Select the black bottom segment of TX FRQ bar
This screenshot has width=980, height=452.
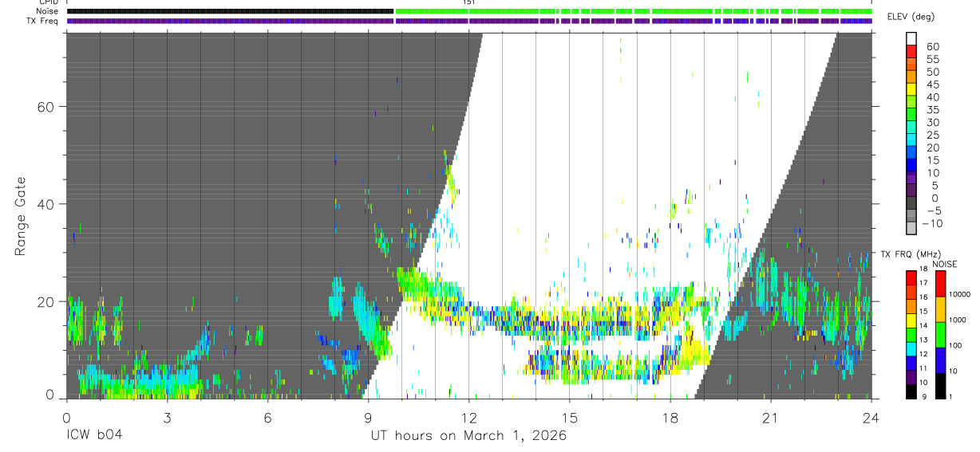click(911, 391)
